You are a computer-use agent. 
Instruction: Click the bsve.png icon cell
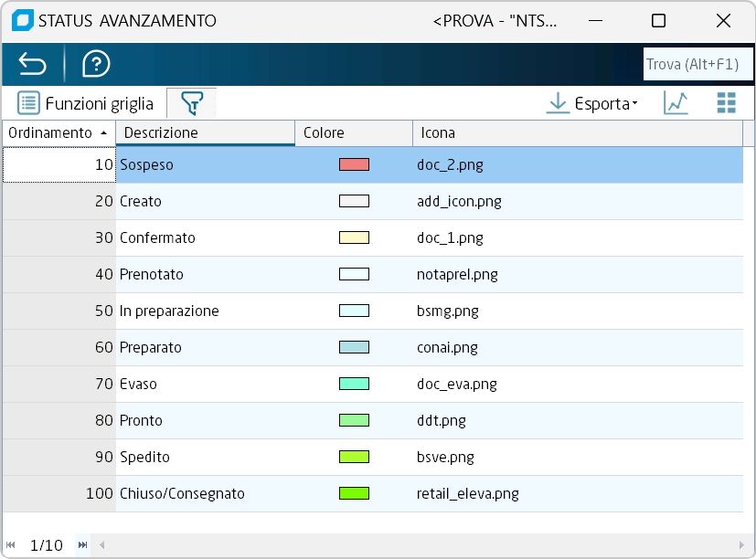(578, 457)
